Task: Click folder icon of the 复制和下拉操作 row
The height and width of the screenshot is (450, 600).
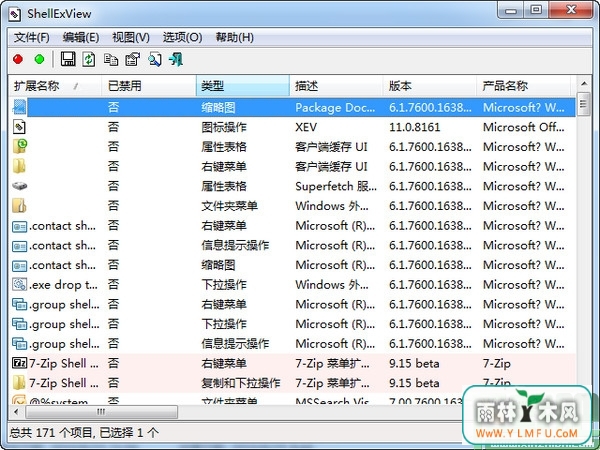Action: [19, 383]
